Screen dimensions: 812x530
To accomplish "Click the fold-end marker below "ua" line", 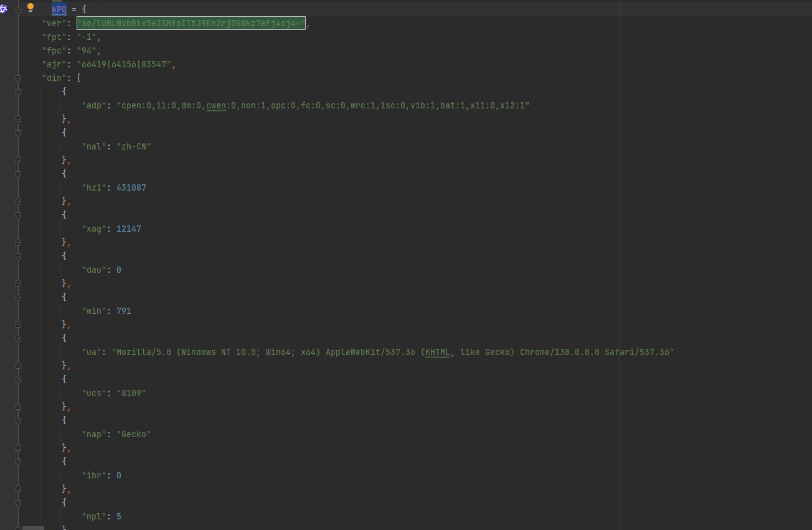I will coord(18,366).
